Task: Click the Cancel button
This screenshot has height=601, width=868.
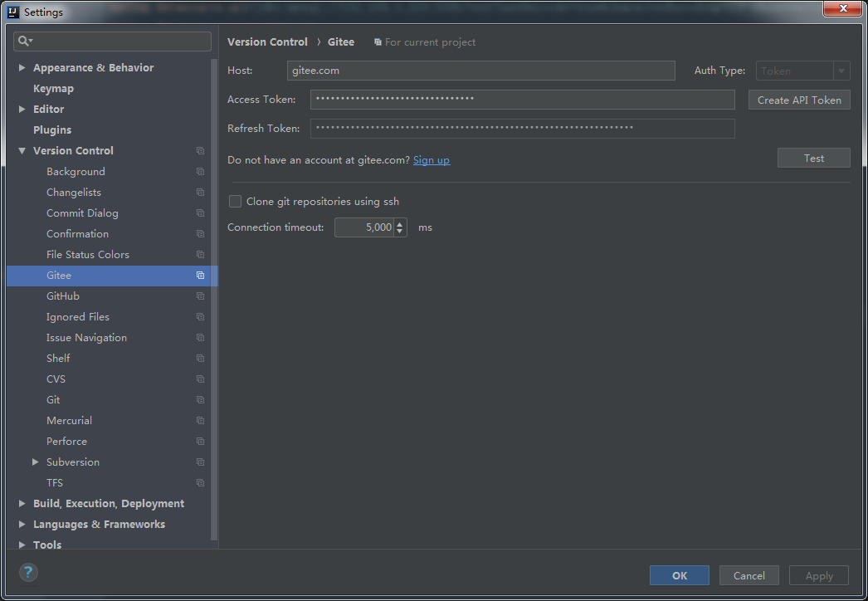Action: coord(749,575)
